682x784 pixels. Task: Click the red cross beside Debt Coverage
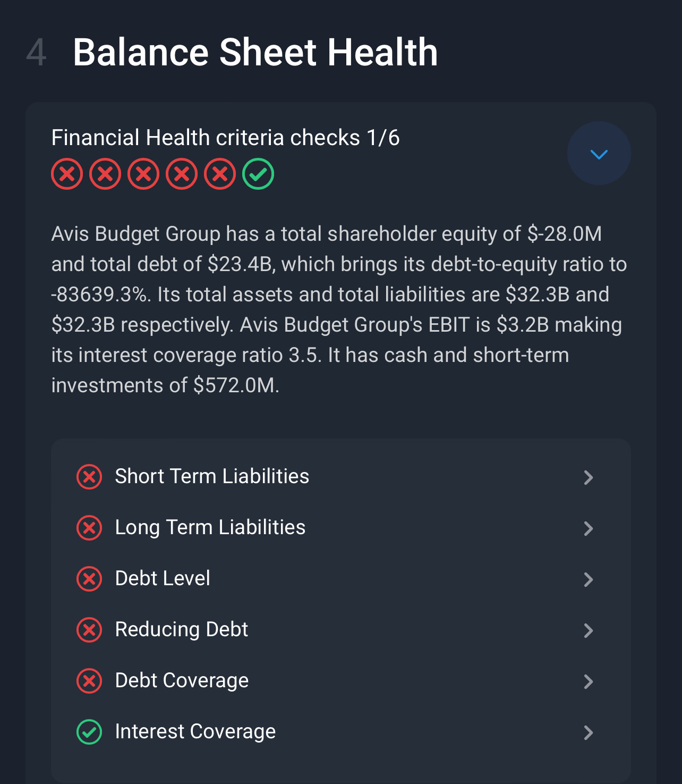(x=89, y=681)
